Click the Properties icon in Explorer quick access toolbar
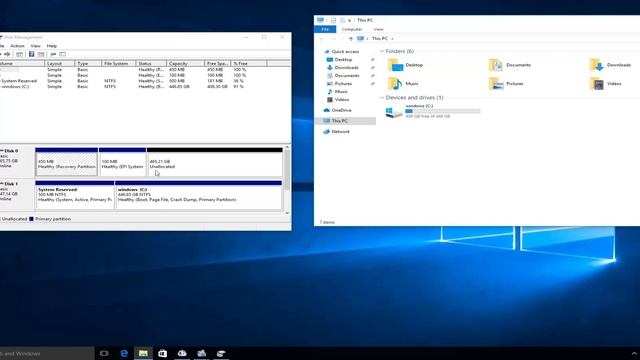 pyautogui.click(x=333, y=20)
